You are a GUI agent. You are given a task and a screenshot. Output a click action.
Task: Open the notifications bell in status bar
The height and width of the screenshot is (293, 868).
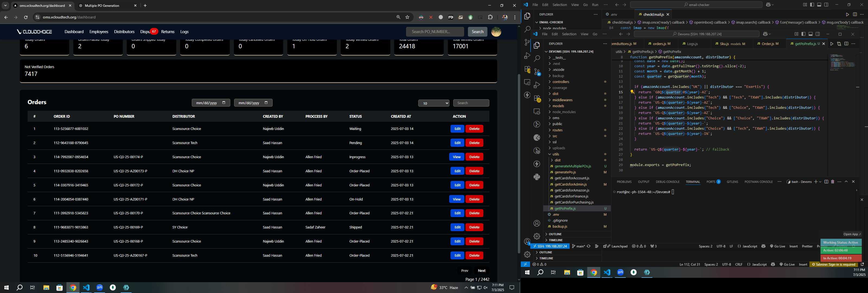(x=862, y=265)
